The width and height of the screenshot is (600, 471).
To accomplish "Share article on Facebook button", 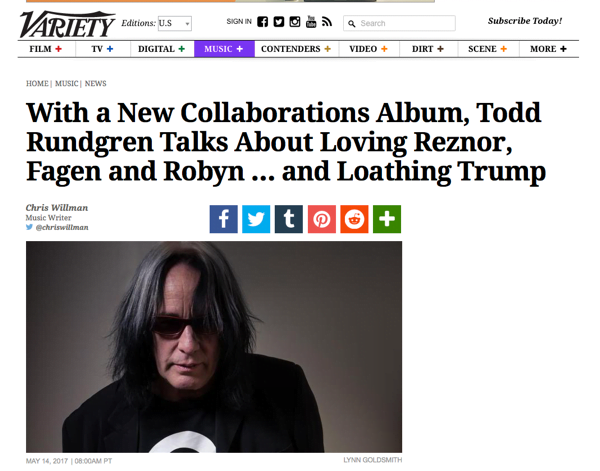I will point(223,219).
